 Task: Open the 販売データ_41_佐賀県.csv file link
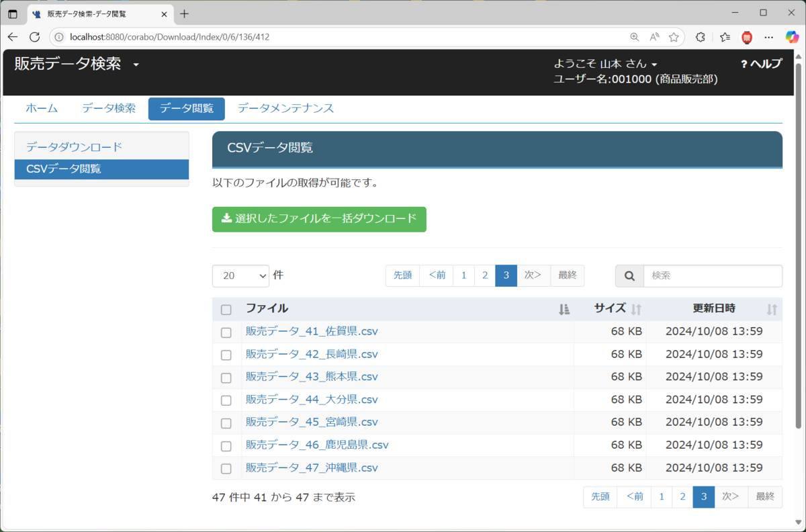(312, 331)
